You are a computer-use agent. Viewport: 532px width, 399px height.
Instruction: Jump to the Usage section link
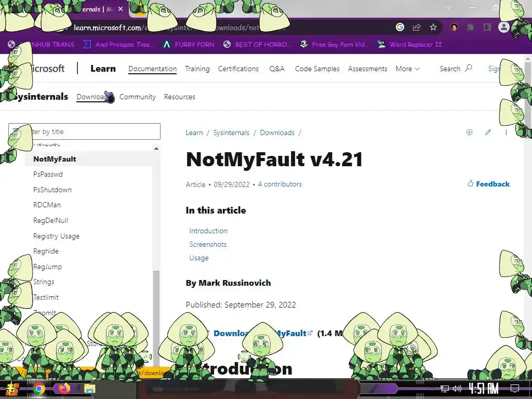point(199,258)
